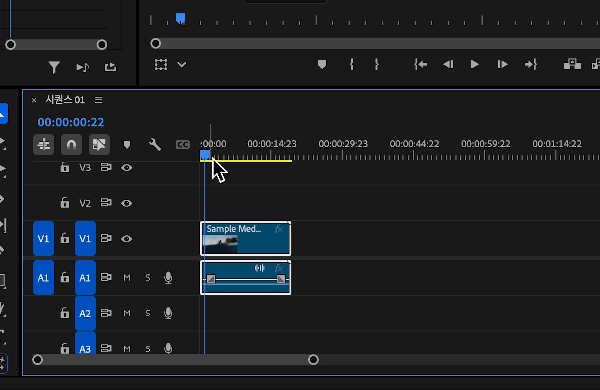Select the A1 audio clip
Image resolution: width=600 pixels, height=390 pixels.
pyautogui.click(x=245, y=277)
